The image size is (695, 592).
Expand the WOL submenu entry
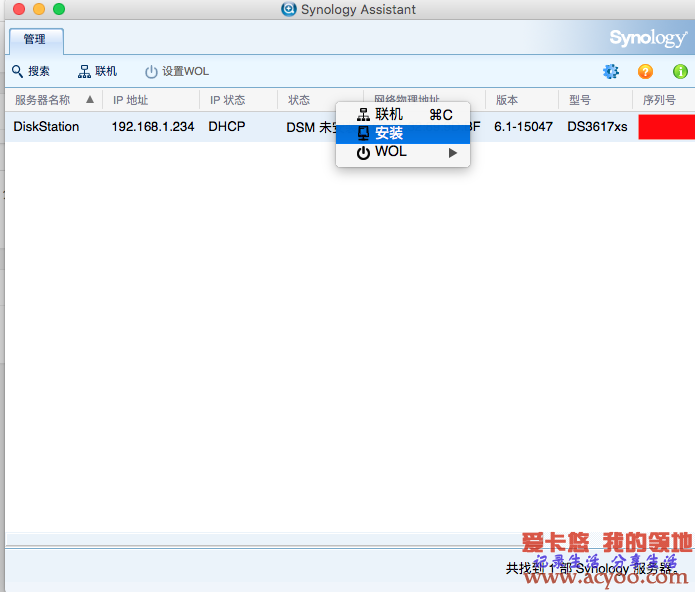pos(403,152)
